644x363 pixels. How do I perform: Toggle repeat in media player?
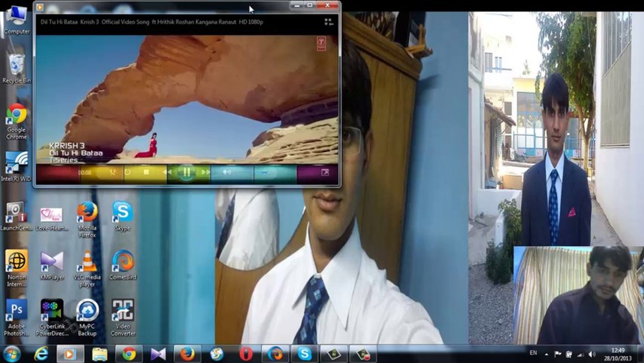127,172
